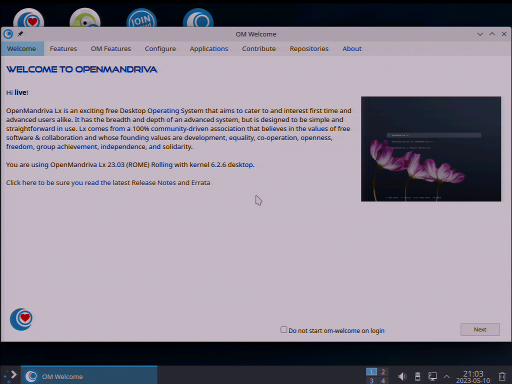Screen dimensions: 512x384
Task: Select the OM Welcome taskbar entry
Action: [89, 376]
